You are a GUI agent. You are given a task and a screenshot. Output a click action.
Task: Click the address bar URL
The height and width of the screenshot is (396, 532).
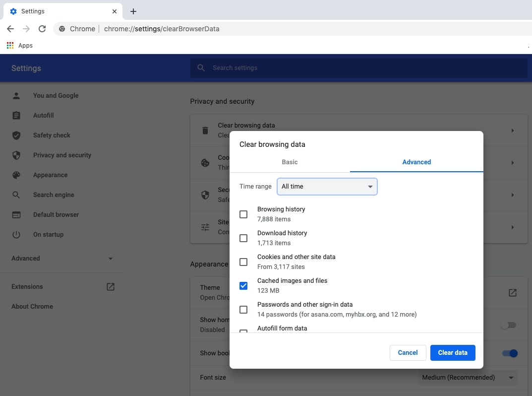[162, 29]
